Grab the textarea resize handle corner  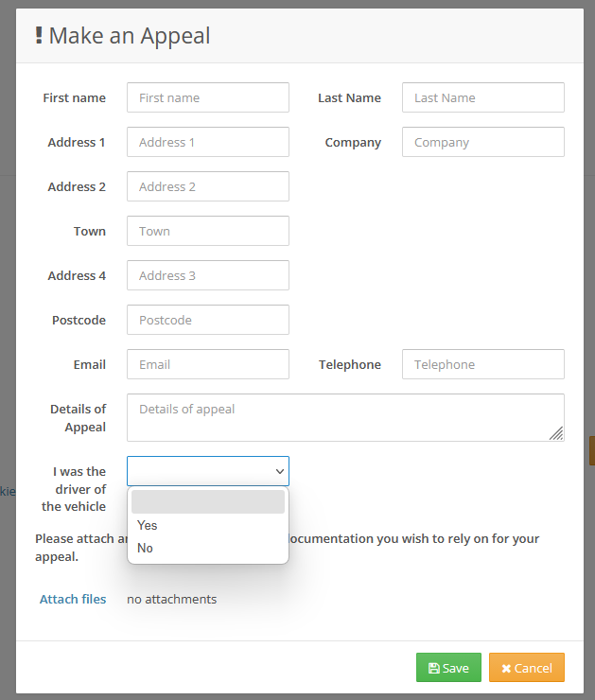point(557,434)
